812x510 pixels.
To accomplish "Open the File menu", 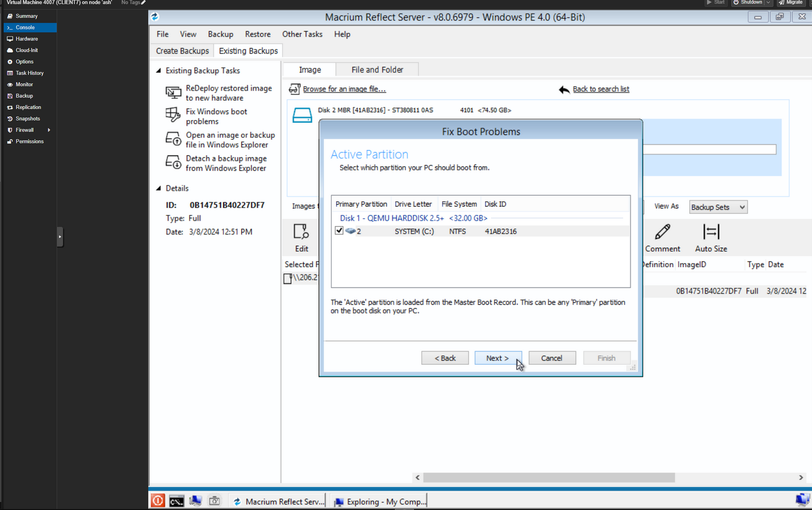I will click(162, 34).
